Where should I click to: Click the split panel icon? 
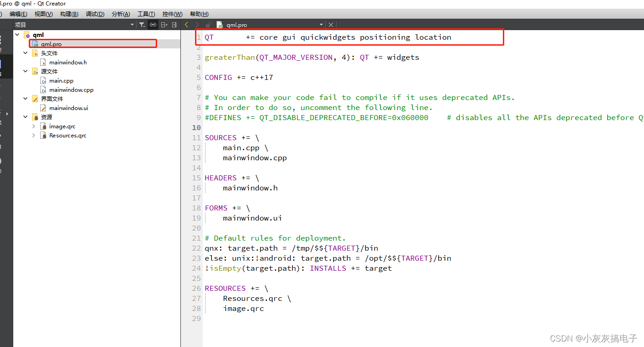164,25
